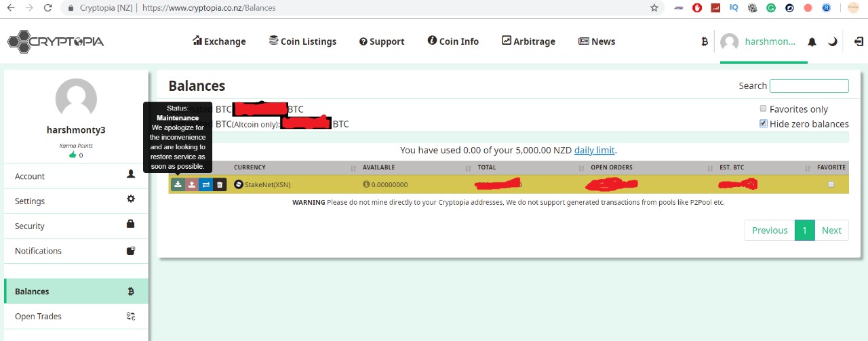Screen dimensions: 868x341
Task: Open Settings in sidebar
Action: pyautogui.click(x=75, y=201)
